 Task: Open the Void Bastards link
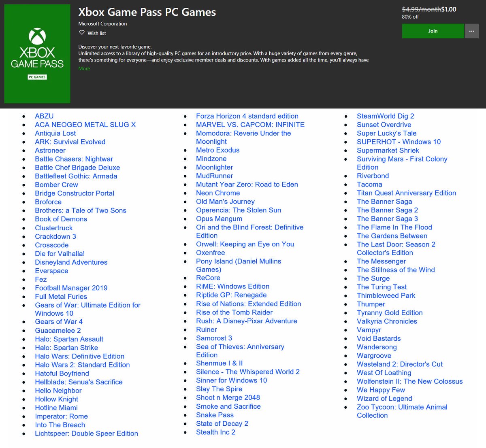point(379,338)
